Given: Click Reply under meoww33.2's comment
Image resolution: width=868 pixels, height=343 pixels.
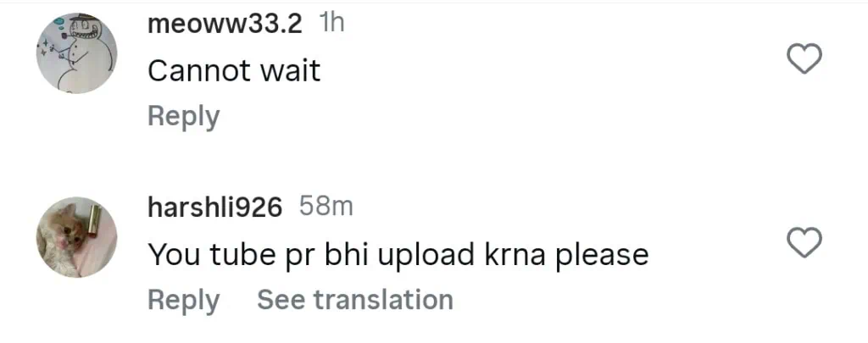Looking at the screenshot, I should tap(184, 117).
